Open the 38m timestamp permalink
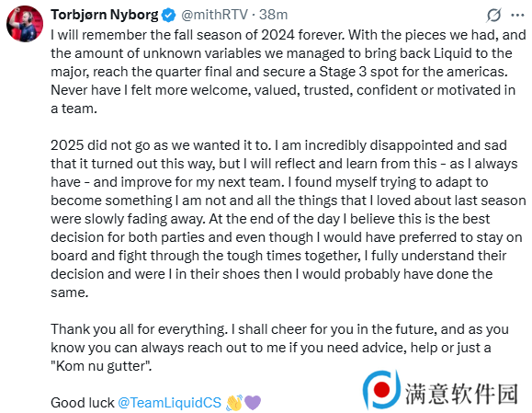The width and height of the screenshot is (532, 413). (x=274, y=15)
